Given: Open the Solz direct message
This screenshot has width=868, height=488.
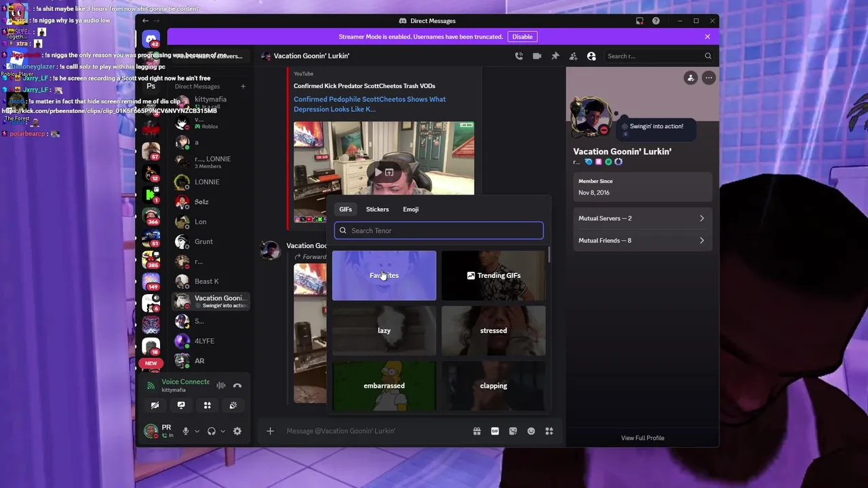Looking at the screenshot, I should pyautogui.click(x=210, y=202).
